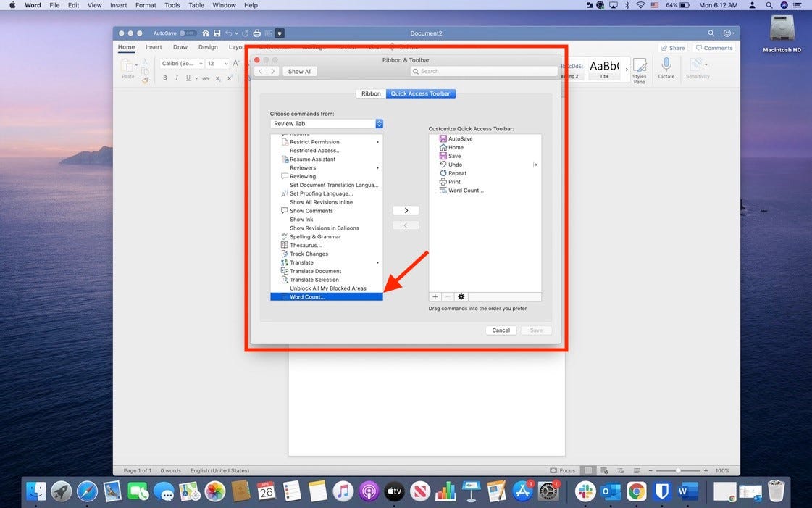
Task: Open Slack from the Dock
Action: [x=585, y=491]
